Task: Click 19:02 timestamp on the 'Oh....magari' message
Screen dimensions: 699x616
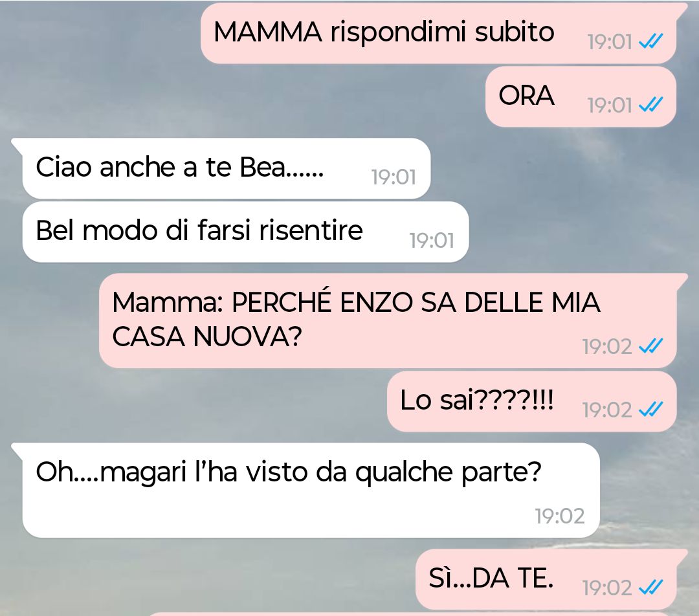Action: (x=560, y=516)
